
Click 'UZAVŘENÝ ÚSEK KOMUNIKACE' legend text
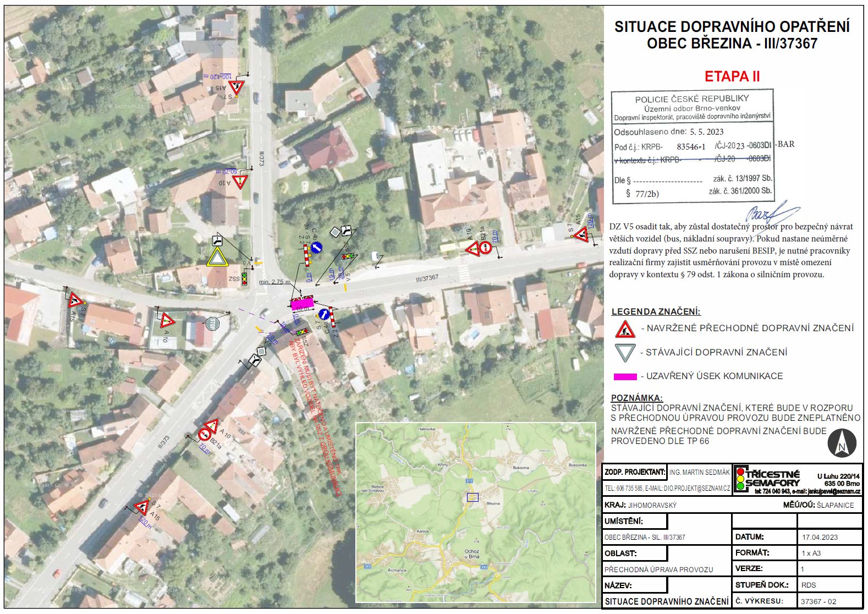pos(715,376)
